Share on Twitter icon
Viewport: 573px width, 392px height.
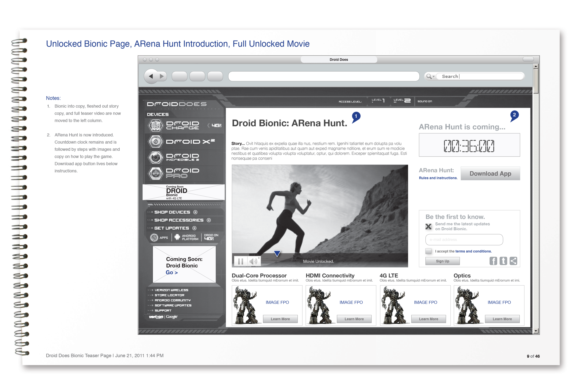coord(503,261)
